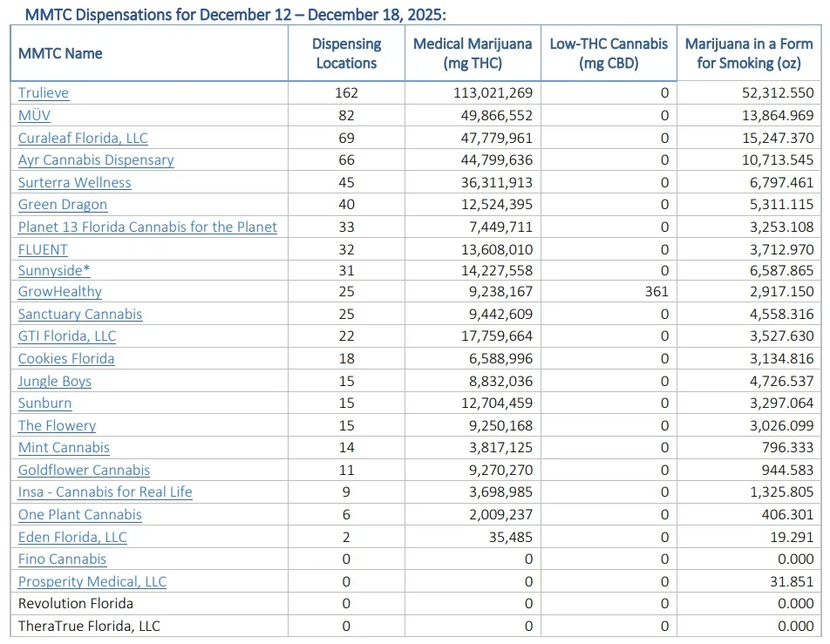This screenshot has height=644, width=830.
Task: Open the Trulieve link
Action: click(44, 93)
